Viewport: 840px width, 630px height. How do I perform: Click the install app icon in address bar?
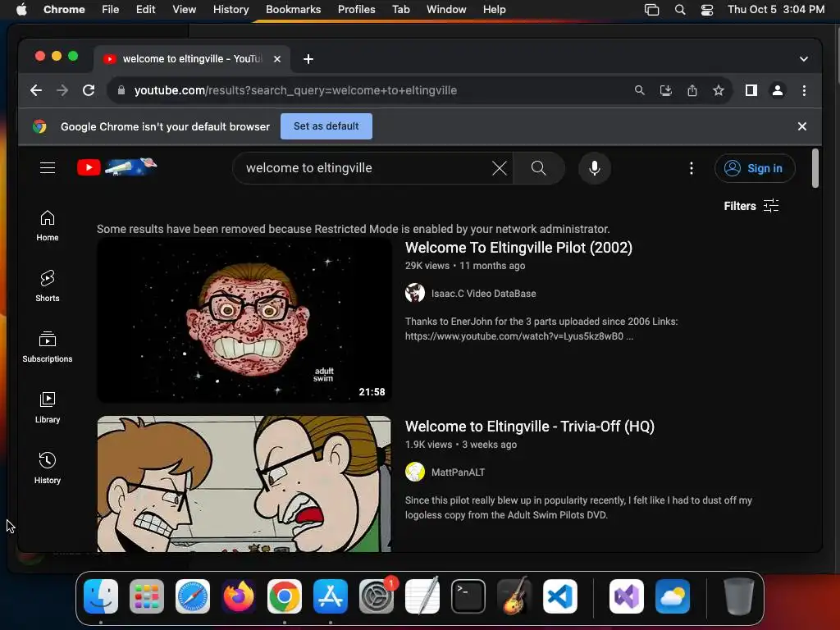pos(665,90)
